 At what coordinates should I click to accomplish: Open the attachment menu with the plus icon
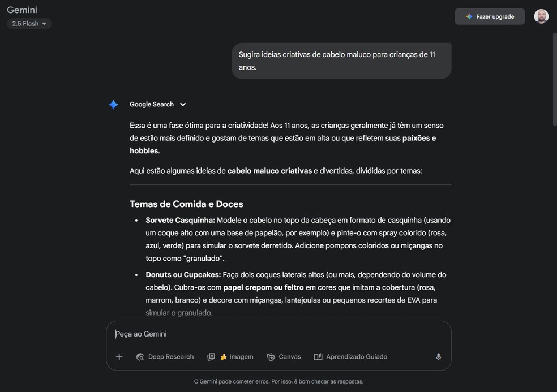point(119,356)
